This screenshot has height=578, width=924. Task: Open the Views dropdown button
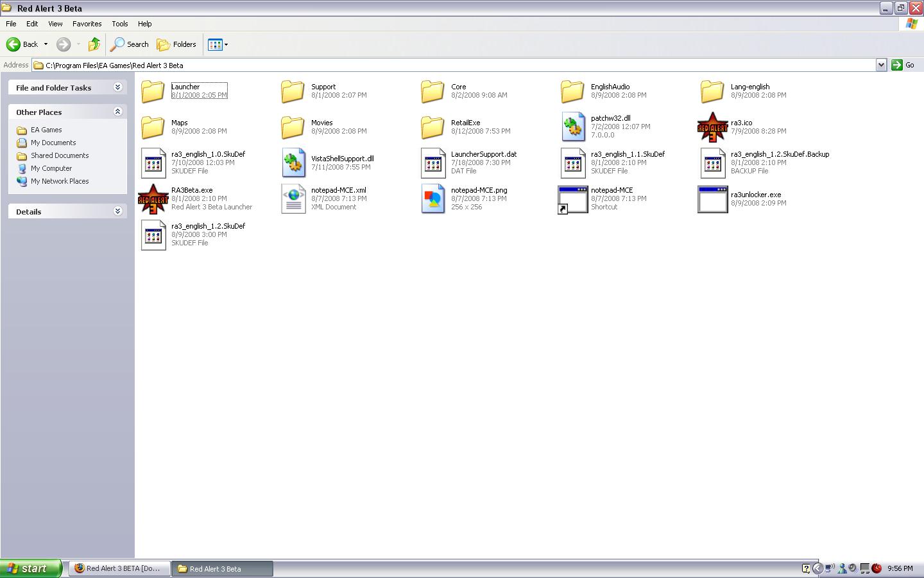click(x=218, y=44)
